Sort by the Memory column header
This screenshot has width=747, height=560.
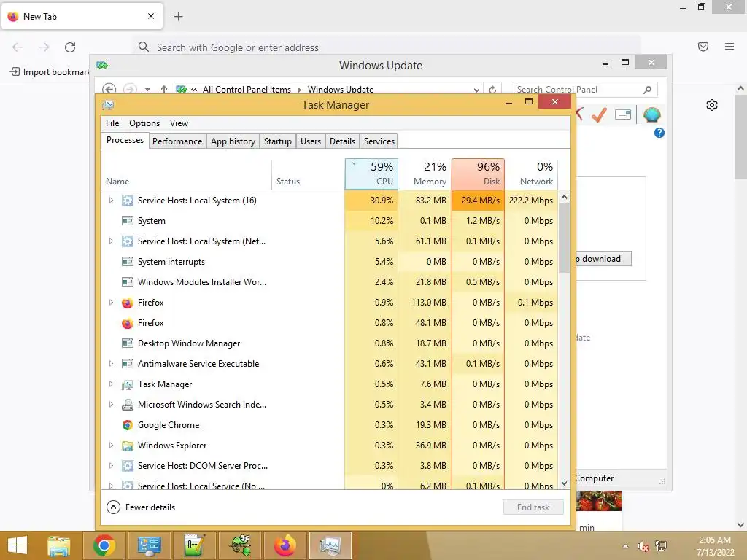pos(425,174)
